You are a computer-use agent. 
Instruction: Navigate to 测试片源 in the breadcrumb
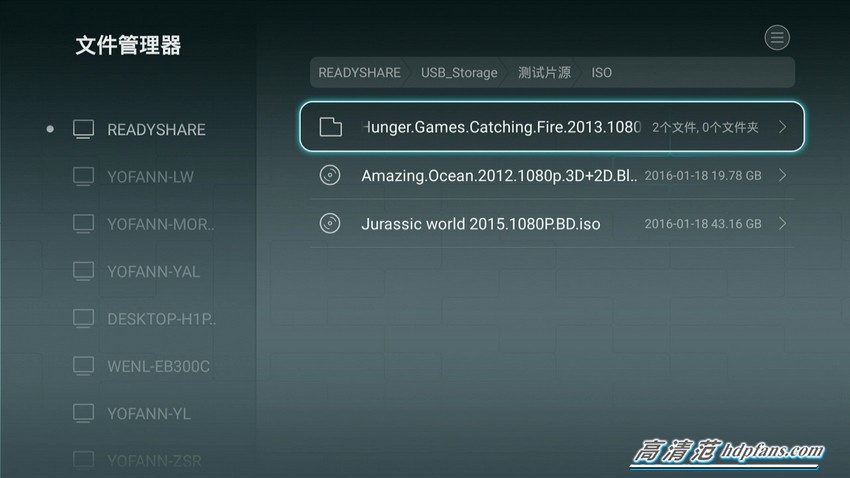[x=544, y=73]
